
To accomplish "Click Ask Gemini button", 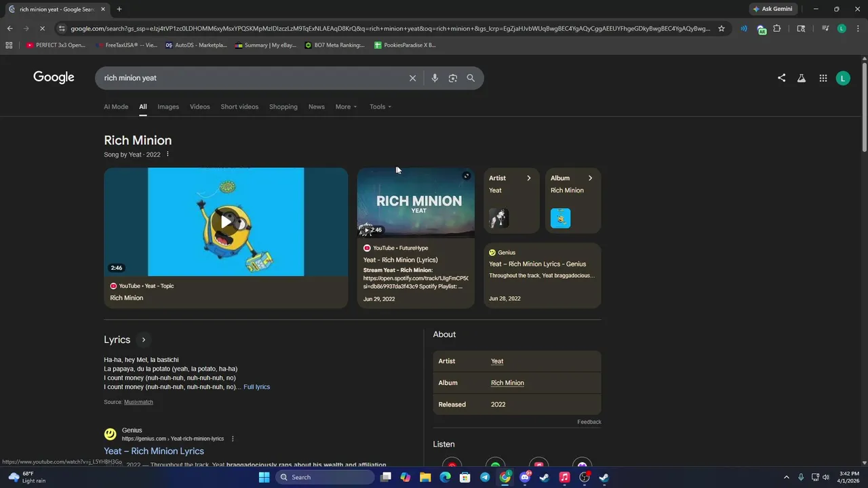I will [x=773, y=9].
